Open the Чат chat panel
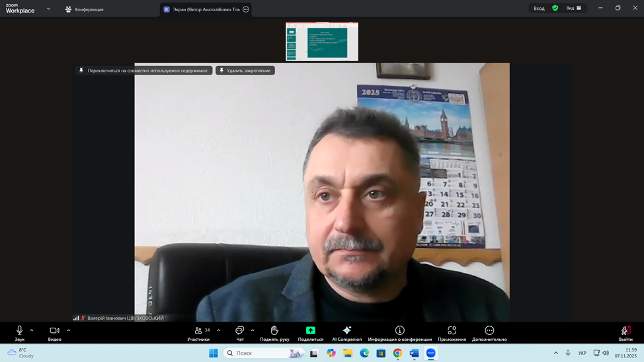Viewport: 644px width, 362px height. [x=240, y=334]
